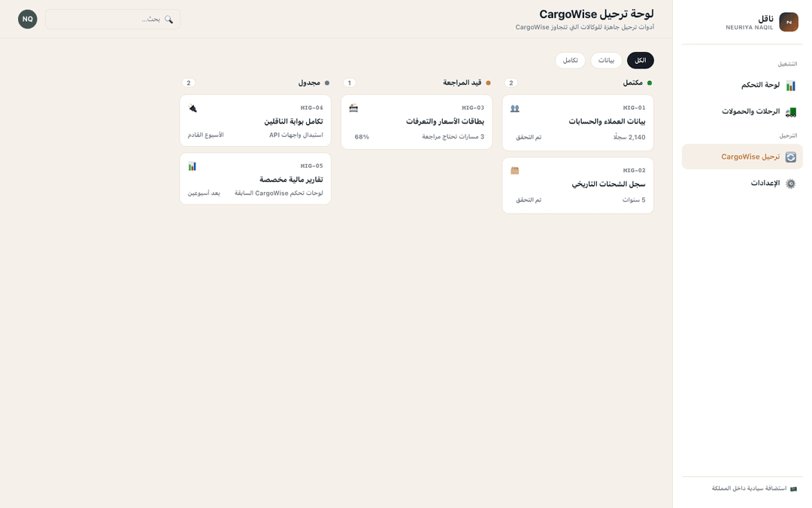Click the التشغيل sidebar section label
Screen dimensions: 812x508
point(788,64)
